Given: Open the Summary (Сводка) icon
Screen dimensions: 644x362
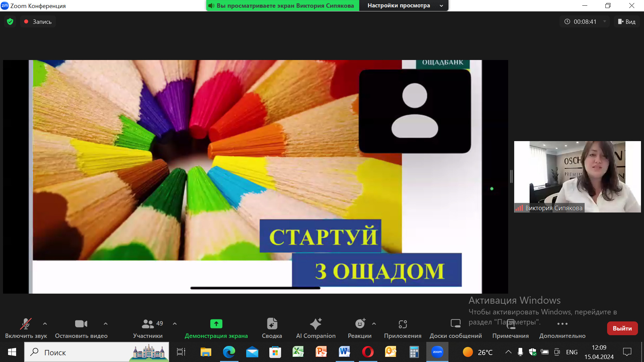Looking at the screenshot, I should pyautogui.click(x=272, y=324).
